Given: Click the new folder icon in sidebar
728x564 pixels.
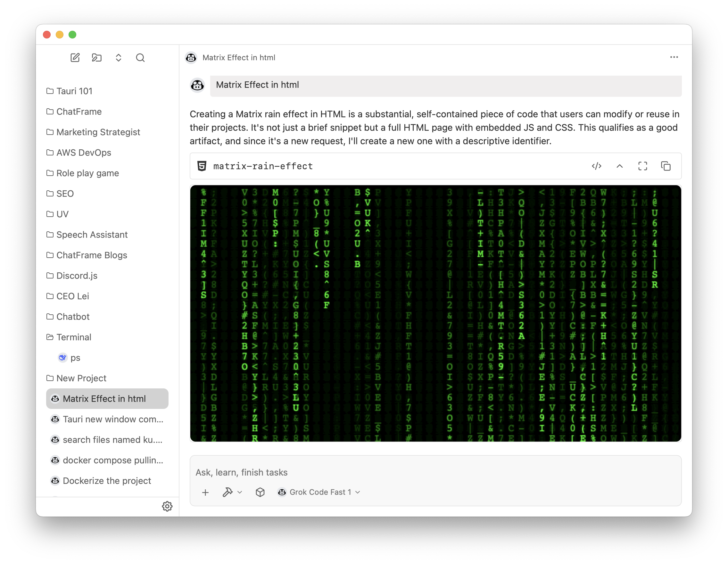Looking at the screenshot, I should coord(97,58).
